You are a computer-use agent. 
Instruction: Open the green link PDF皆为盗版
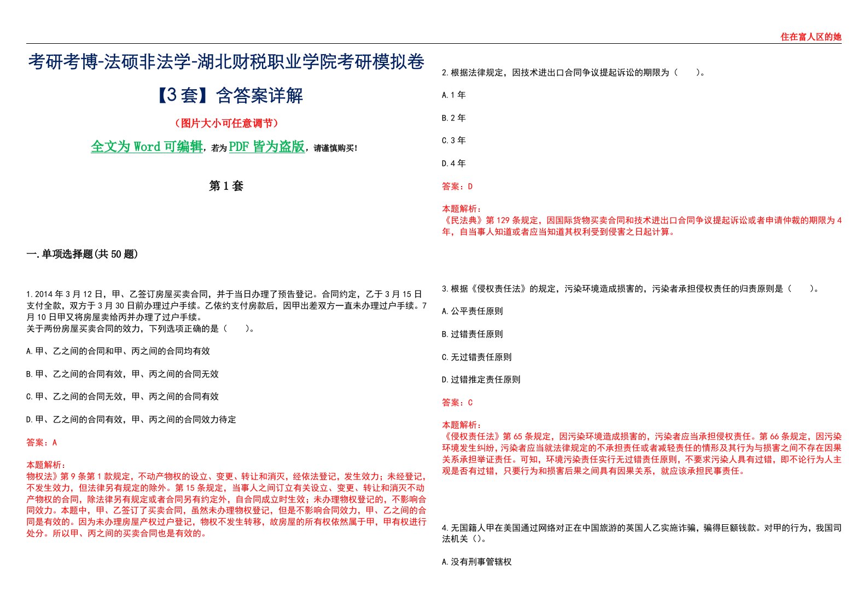pos(267,146)
